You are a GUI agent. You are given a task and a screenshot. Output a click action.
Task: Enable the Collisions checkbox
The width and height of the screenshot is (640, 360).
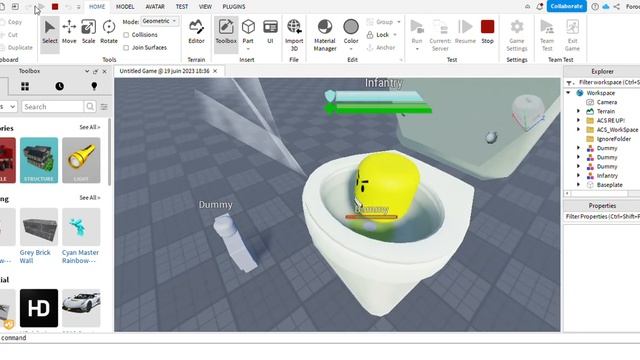pyautogui.click(x=126, y=35)
